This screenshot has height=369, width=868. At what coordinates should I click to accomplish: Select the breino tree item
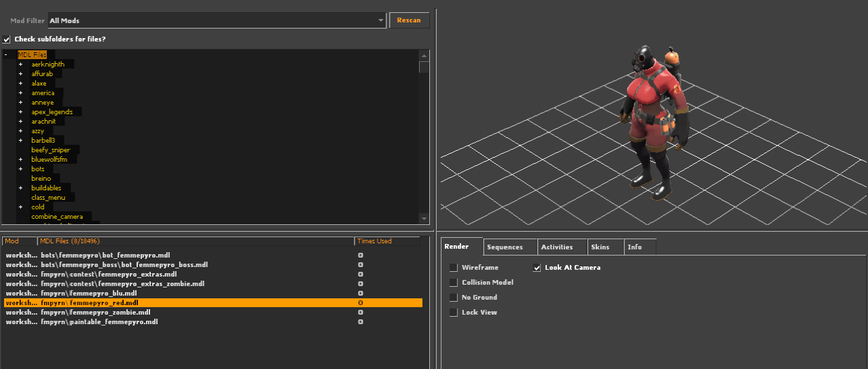[41, 178]
